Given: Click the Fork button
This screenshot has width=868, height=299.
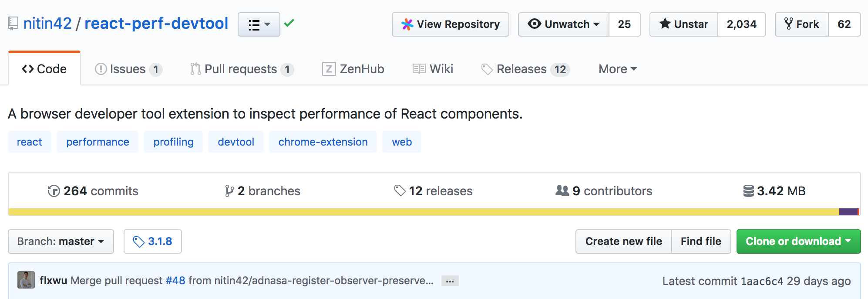Looking at the screenshot, I should click(x=802, y=24).
